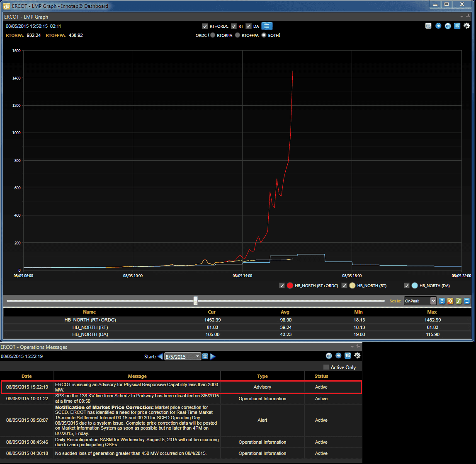Select the Market Price Correction alert message
476x464 pixels.
tap(181, 420)
